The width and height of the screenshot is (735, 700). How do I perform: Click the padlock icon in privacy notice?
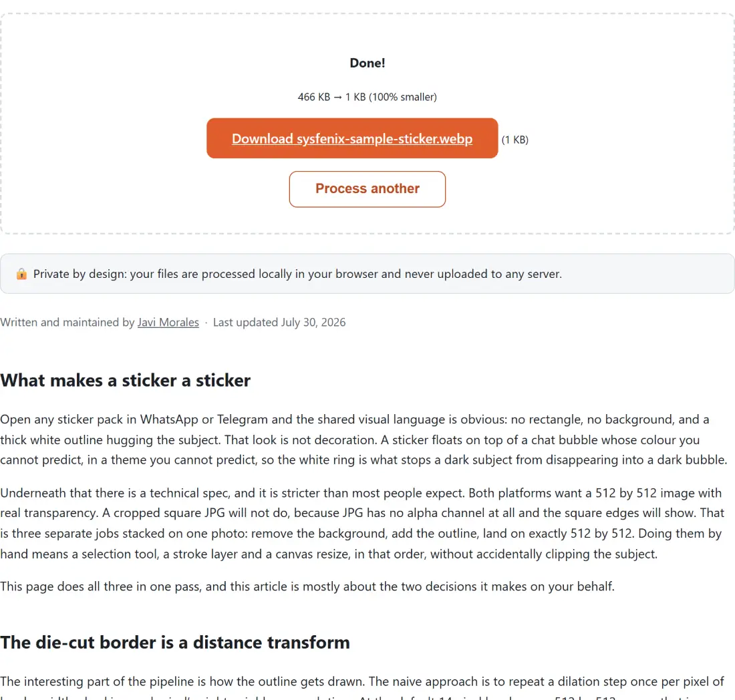(x=21, y=274)
